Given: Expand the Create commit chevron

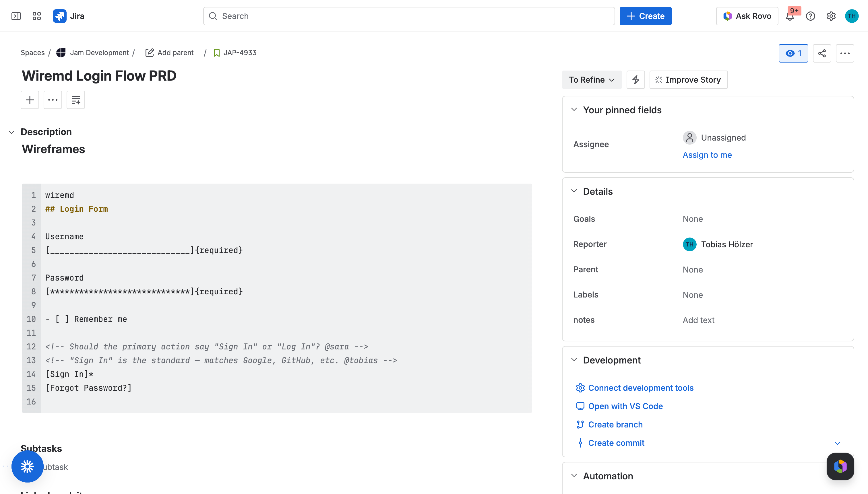Looking at the screenshot, I should [837, 443].
